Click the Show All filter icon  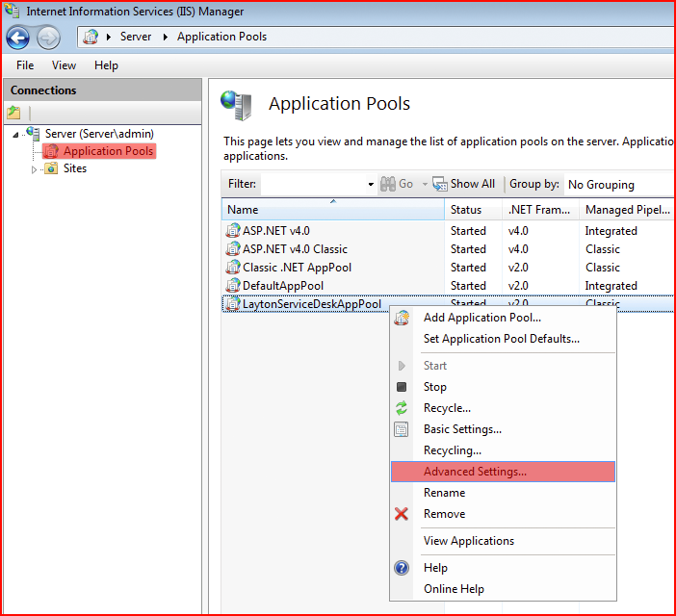click(x=440, y=184)
